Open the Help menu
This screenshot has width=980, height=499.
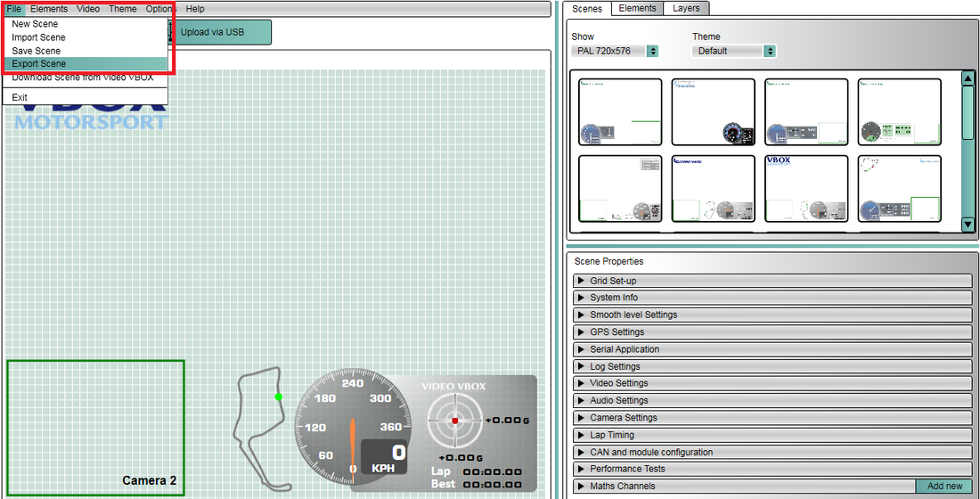195,9
